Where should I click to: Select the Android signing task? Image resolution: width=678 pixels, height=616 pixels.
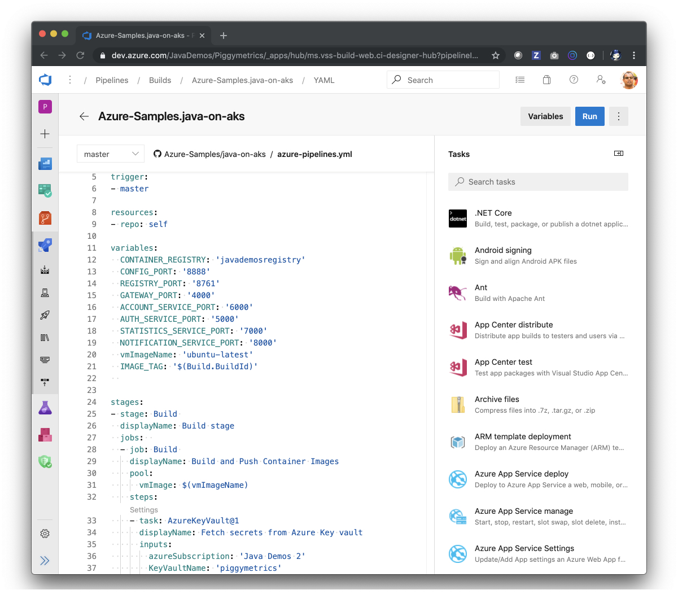click(538, 256)
